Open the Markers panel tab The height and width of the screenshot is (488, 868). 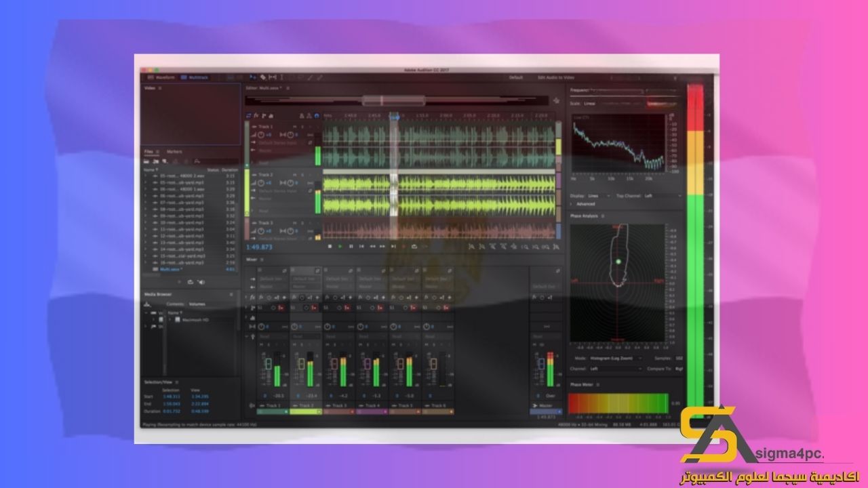coord(174,152)
